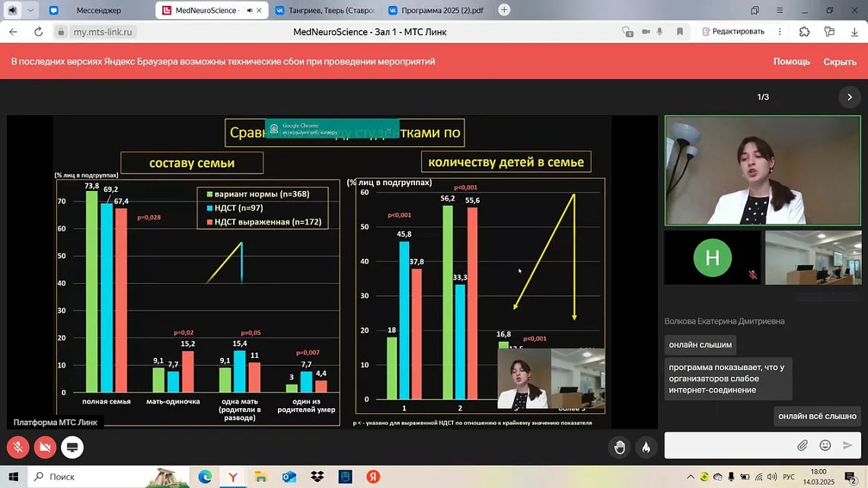Launch Microsoft Edge from the taskbar

coord(205,477)
